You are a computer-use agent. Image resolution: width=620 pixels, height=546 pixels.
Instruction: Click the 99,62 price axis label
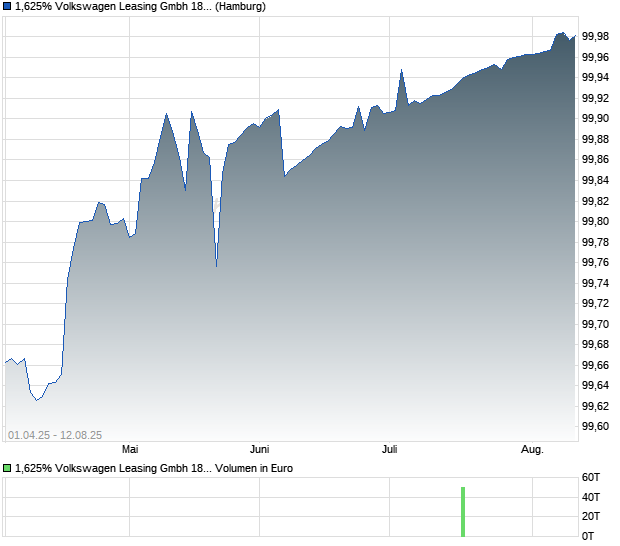point(595,406)
